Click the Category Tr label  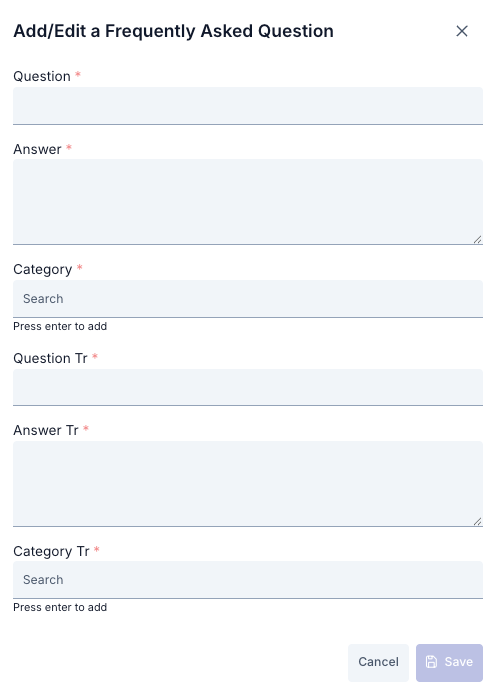(51, 552)
